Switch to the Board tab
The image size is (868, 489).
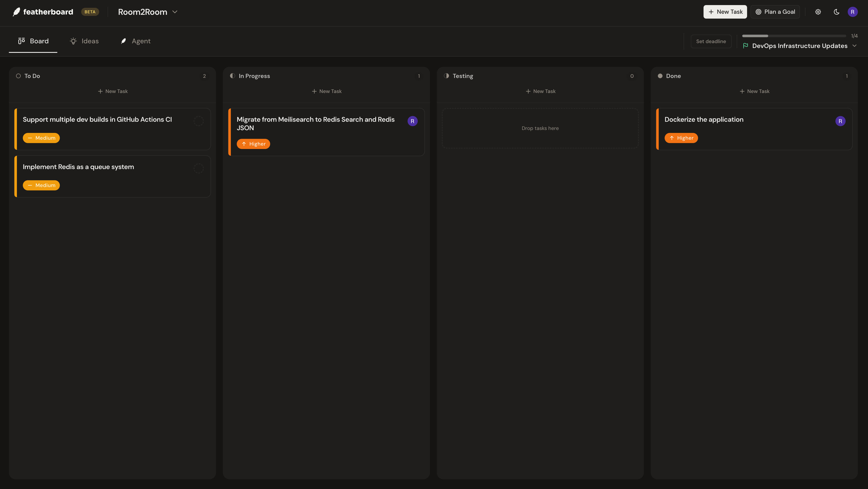point(33,41)
